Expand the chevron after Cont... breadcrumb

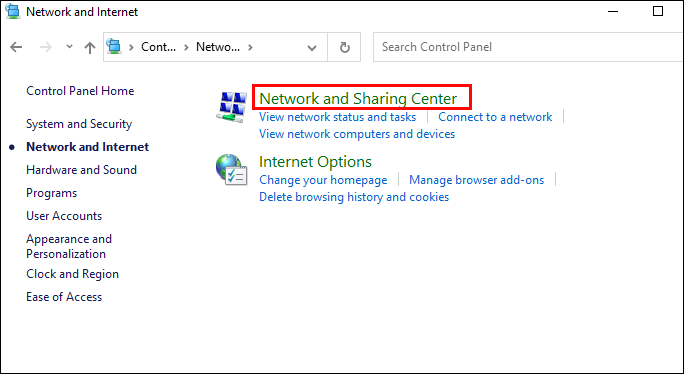(x=186, y=47)
